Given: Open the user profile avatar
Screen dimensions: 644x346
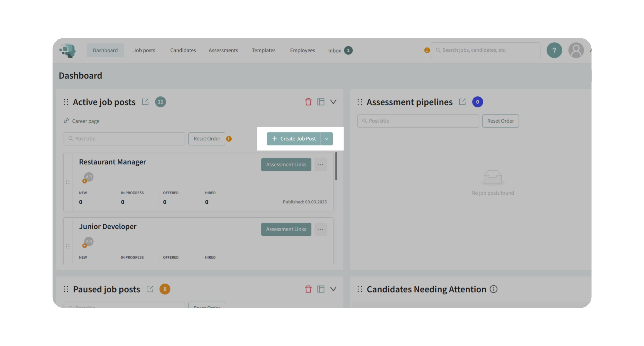Looking at the screenshot, I should pyautogui.click(x=576, y=50).
